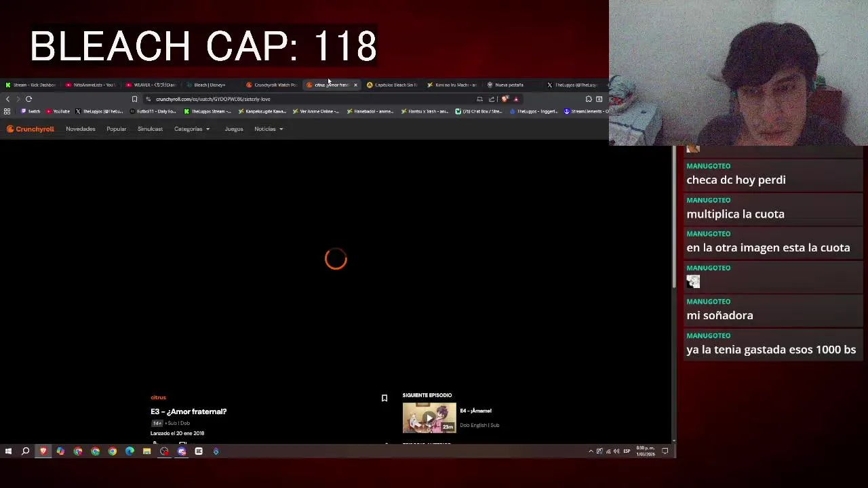Add episode to watchlist bookmark icon
The width and height of the screenshot is (868, 488).
(384, 398)
